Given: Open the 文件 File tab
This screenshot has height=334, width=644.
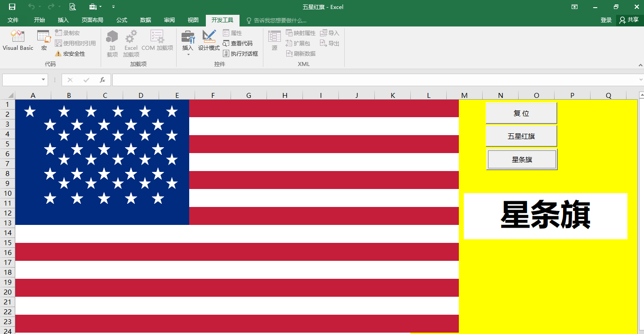Looking at the screenshot, I should click(13, 20).
